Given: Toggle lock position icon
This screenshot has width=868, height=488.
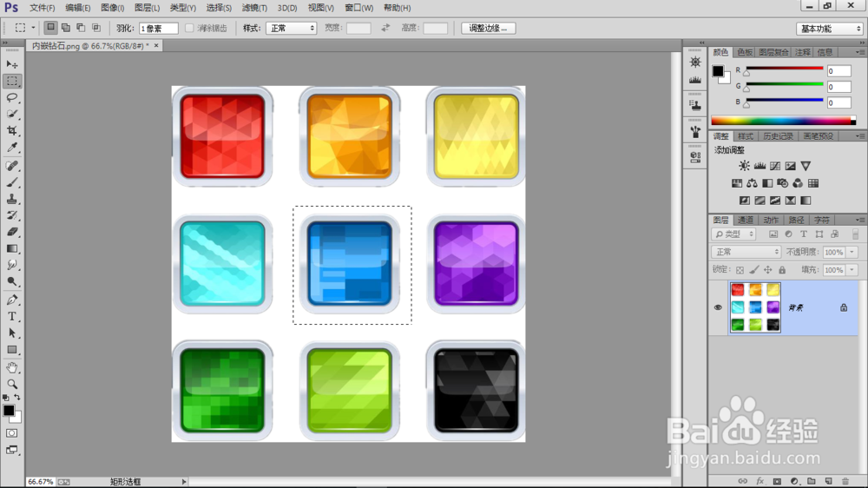Looking at the screenshot, I should coord(768,270).
